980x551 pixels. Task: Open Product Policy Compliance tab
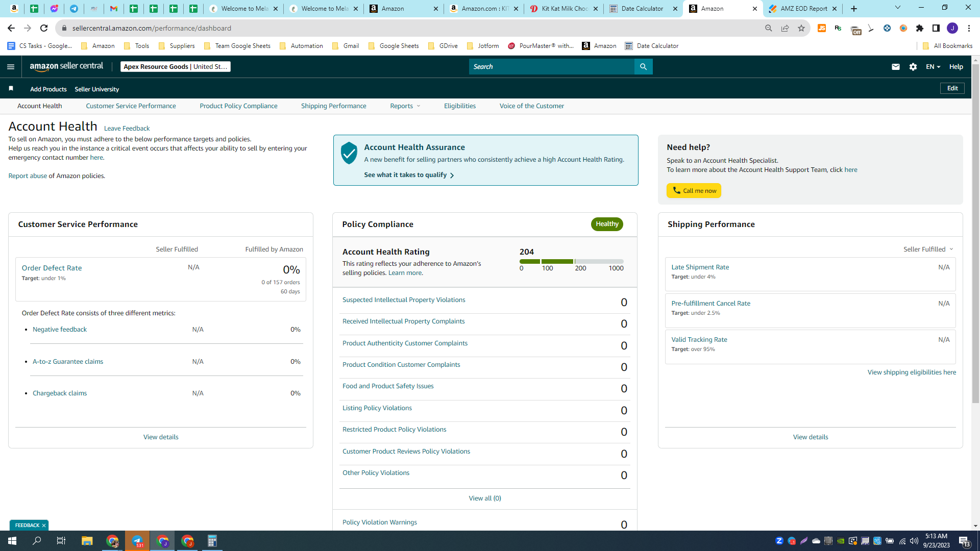238,106
